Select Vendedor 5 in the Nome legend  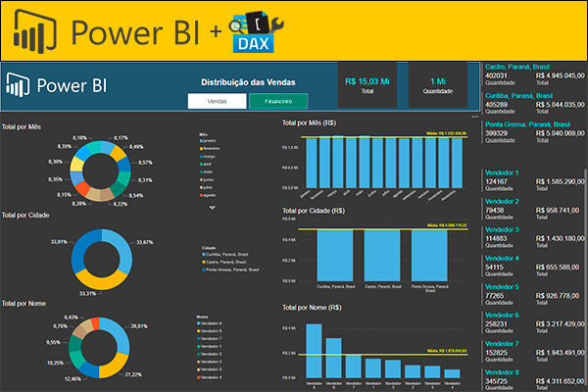pos(210,369)
